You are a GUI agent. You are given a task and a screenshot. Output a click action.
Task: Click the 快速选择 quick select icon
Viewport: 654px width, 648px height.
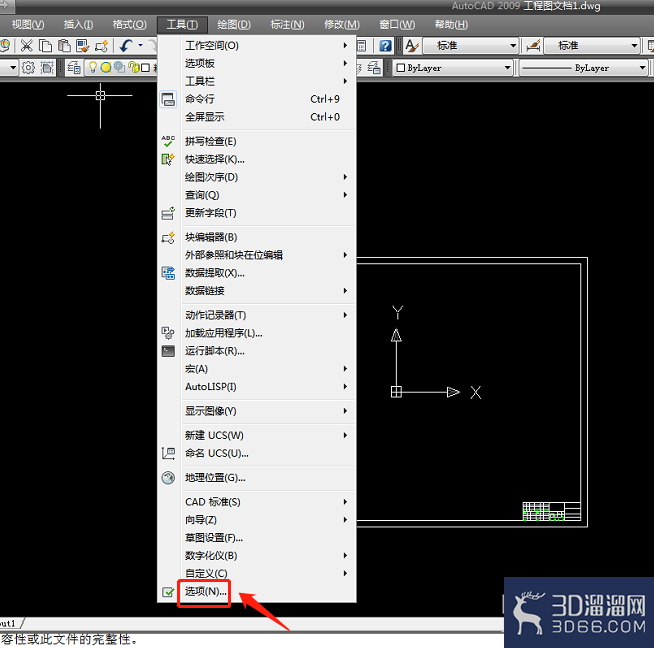[x=168, y=159]
